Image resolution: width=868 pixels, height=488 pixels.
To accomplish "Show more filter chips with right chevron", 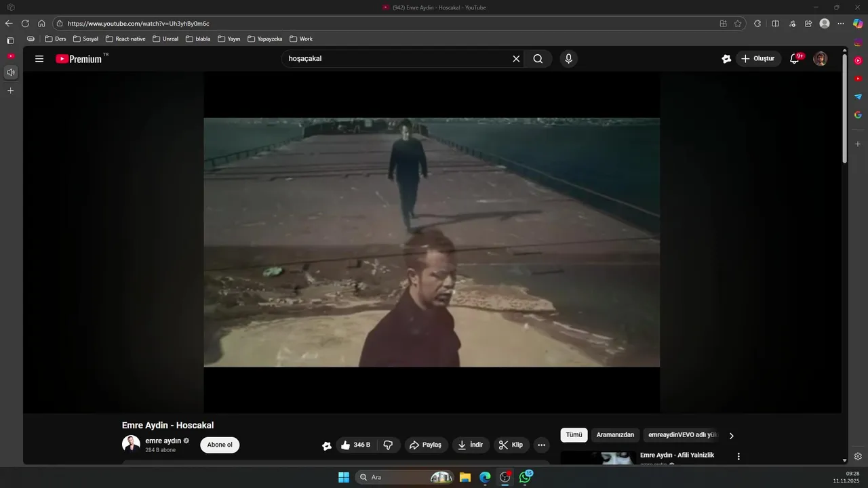I will pyautogui.click(x=731, y=436).
